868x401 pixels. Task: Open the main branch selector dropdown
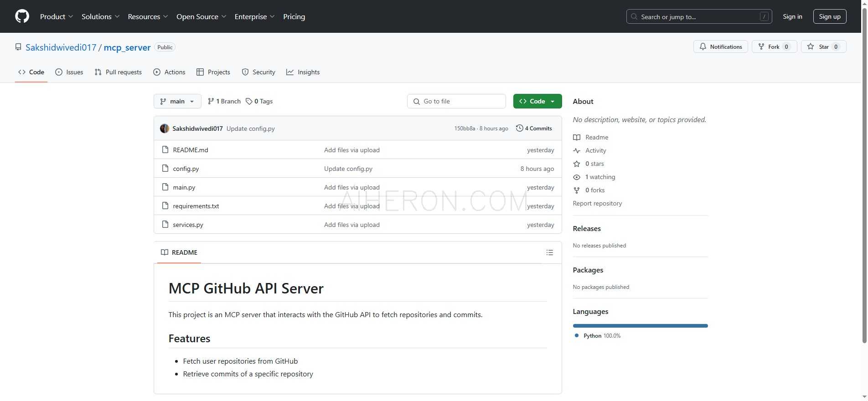[177, 101]
